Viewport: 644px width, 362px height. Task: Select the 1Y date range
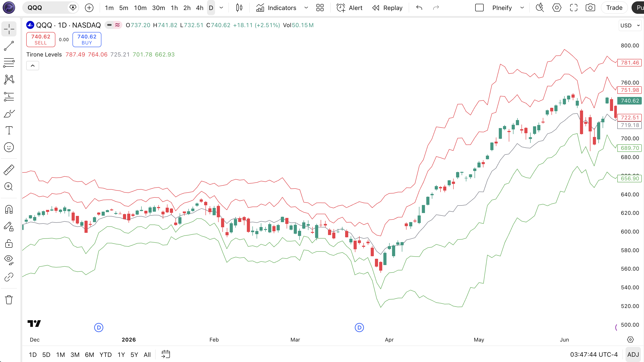pyautogui.click(x=121, y=354)
